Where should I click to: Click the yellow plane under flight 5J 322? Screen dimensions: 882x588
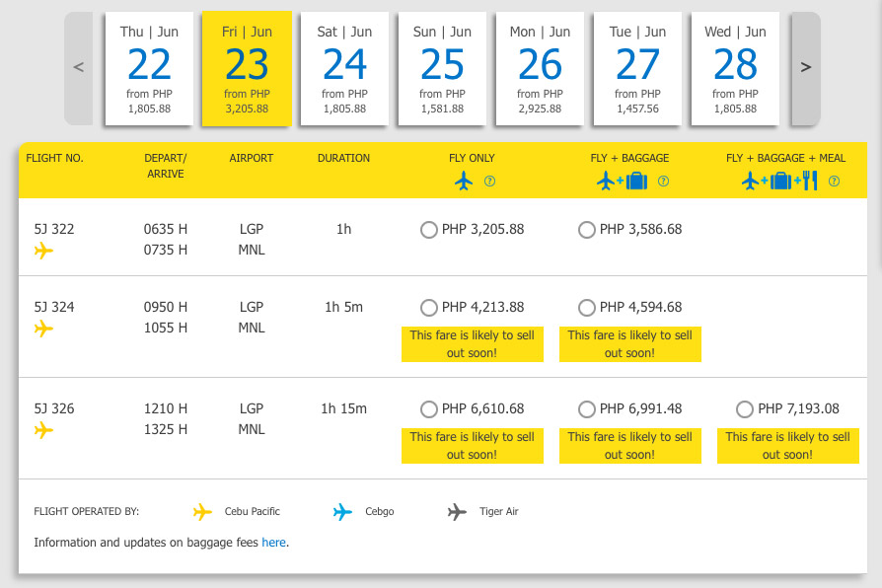(43, 251)
